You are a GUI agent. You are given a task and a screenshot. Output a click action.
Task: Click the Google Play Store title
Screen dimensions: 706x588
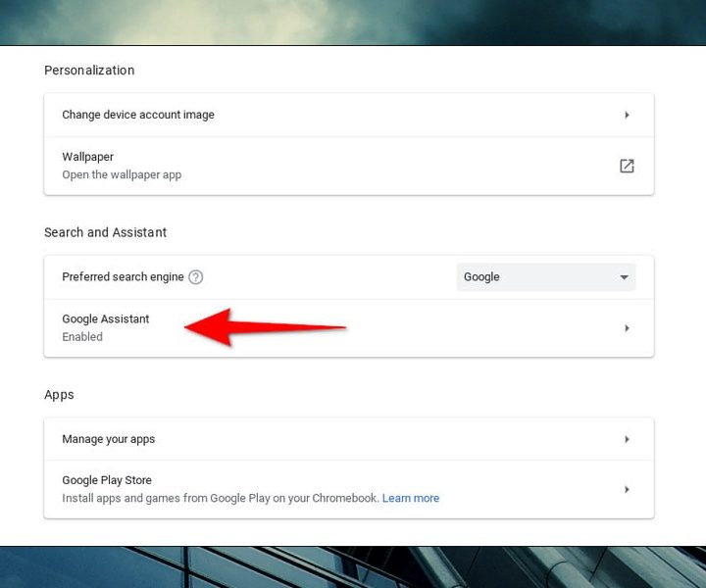pos(107,480)
